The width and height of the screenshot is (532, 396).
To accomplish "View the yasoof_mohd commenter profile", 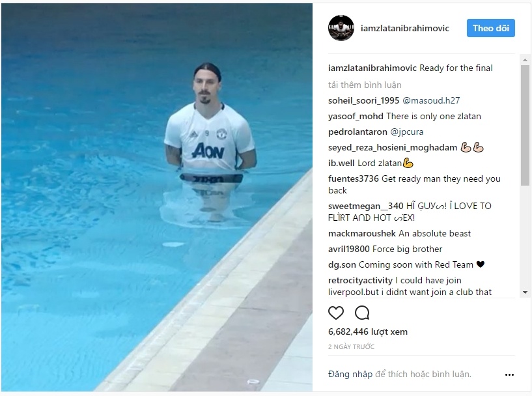I will pyautogui.click(x=356, y=117).
